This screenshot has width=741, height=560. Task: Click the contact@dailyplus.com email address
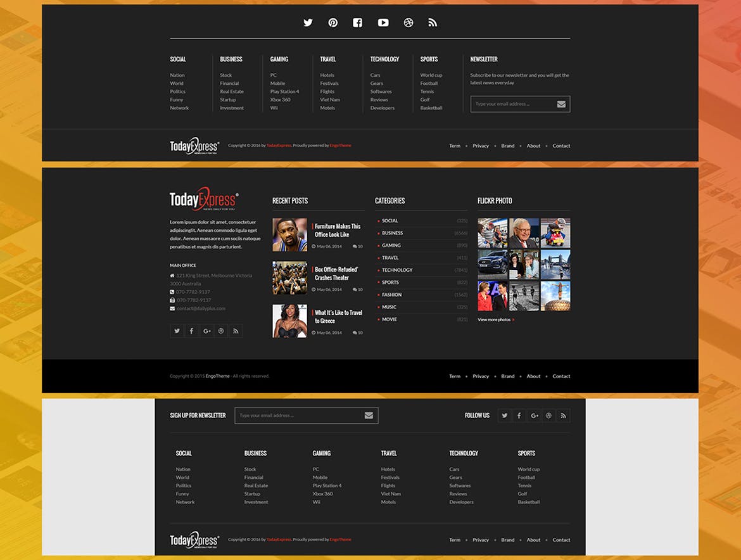coord(201,309)
